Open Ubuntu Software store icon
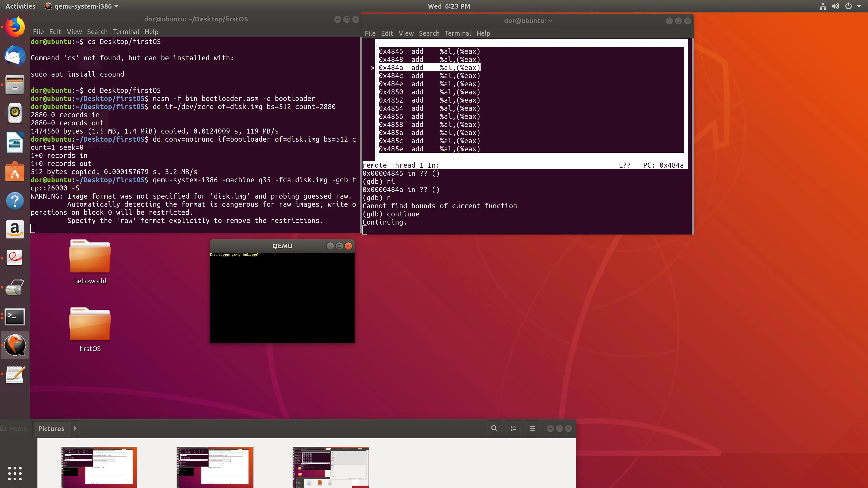Screen dimensions: 868x488 click(x=15, y=172)
